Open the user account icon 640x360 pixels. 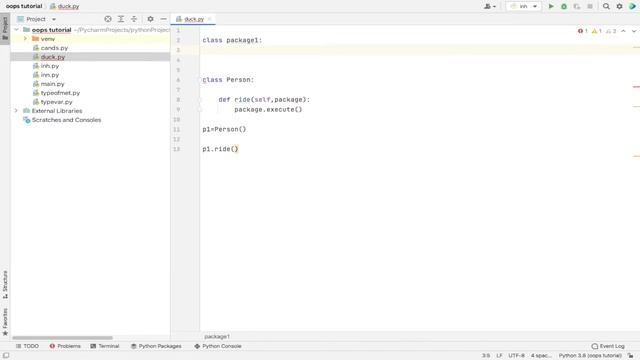(489, 7)
